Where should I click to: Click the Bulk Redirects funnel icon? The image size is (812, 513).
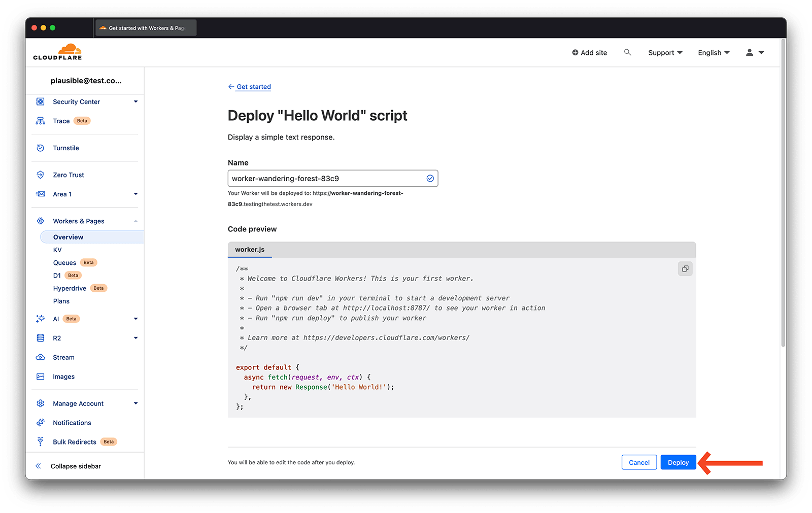41,442
